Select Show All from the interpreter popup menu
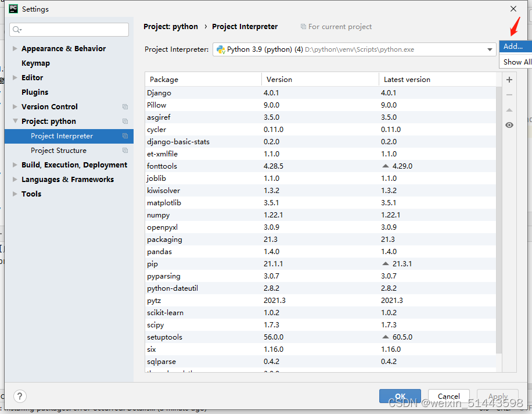The image size is (532, 414). [x=516, y=62]
